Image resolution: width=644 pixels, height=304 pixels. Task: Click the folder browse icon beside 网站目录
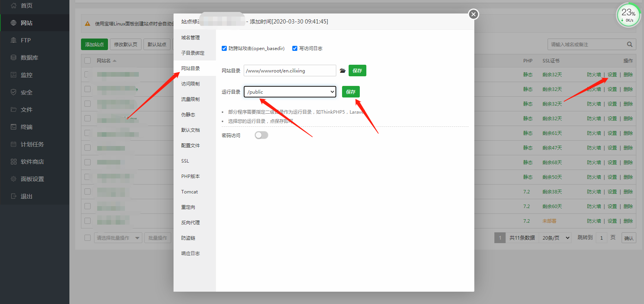342,71
